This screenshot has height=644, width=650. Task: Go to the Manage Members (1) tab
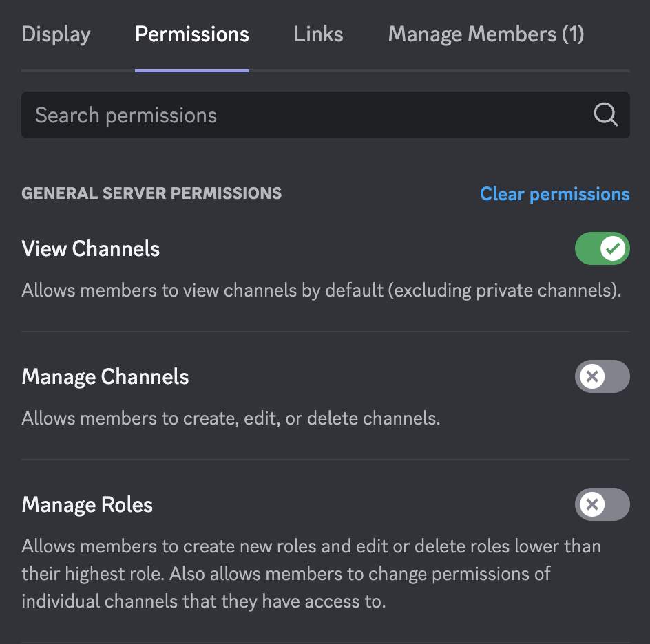tap(486, 34)
